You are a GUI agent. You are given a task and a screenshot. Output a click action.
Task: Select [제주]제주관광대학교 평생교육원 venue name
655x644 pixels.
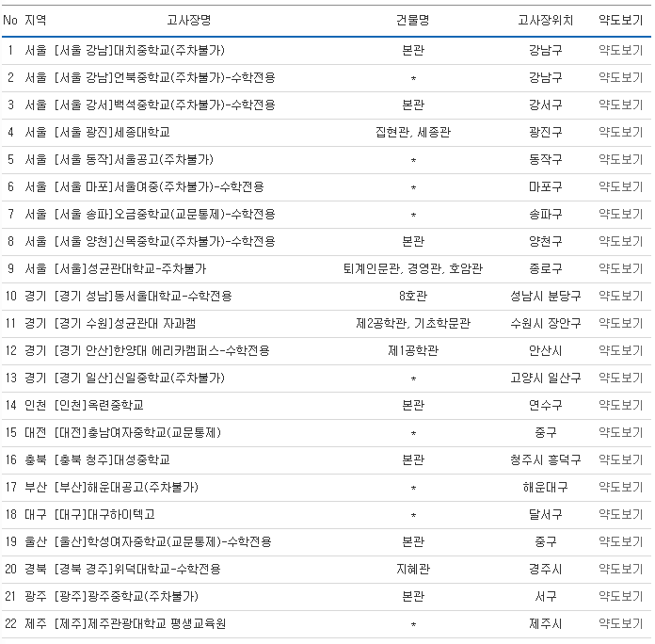point(140,624)
